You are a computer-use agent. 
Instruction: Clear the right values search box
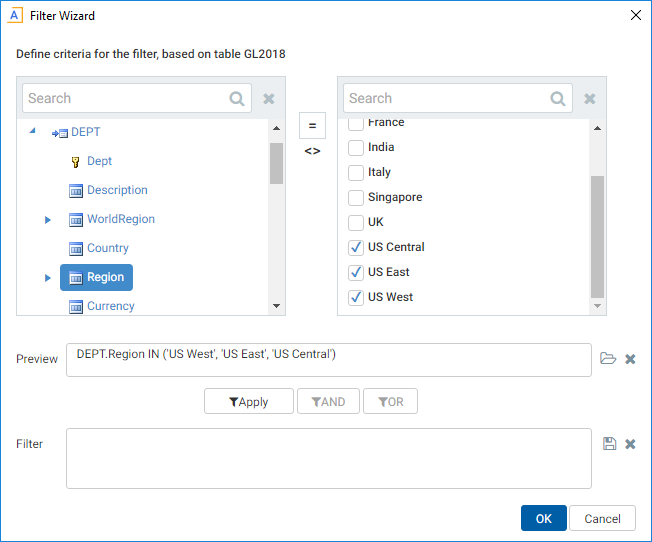pyautogui.click(x=590, y=99)
